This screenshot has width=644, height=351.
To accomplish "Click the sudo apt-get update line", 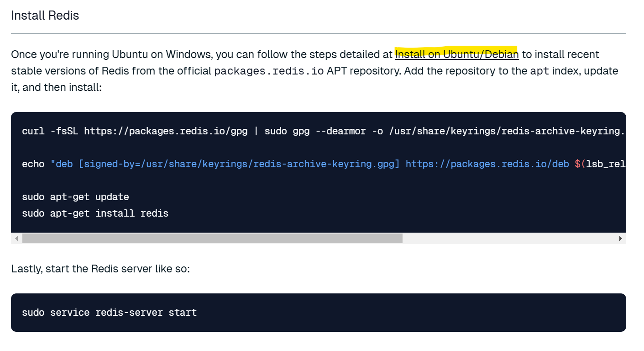I will point(75,197).
